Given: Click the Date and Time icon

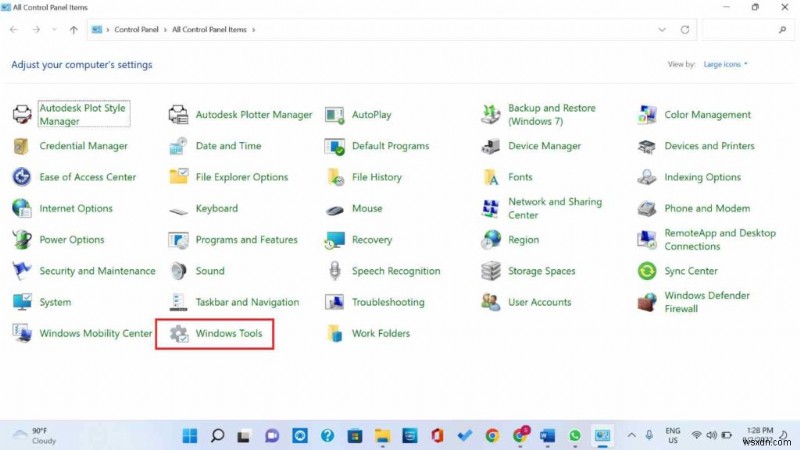Looking at the screenshot, I should pos(178,146).
